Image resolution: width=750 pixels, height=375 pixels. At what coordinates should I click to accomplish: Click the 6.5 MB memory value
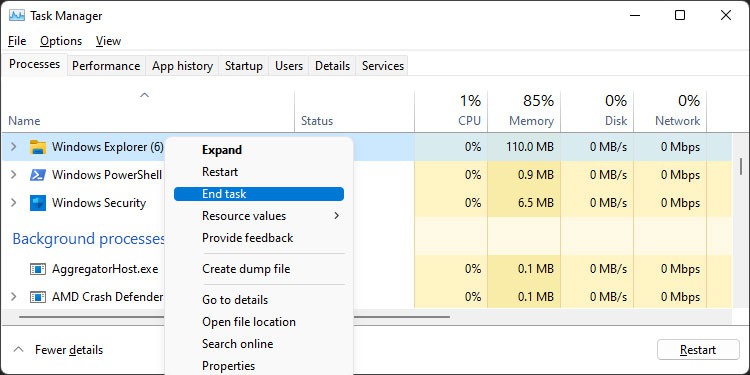click(536, 203)
